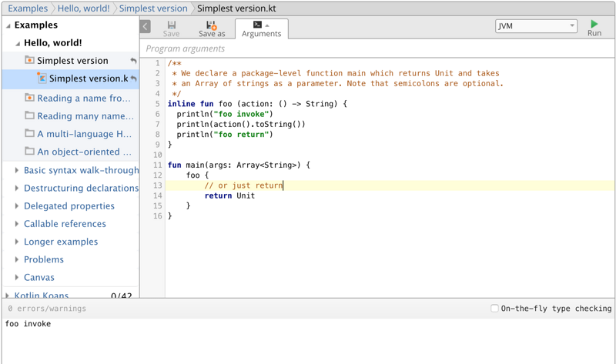The height and width of the screenshot is (364, 616).
Task: Open A multi-language Hello example
Action: 85,134
